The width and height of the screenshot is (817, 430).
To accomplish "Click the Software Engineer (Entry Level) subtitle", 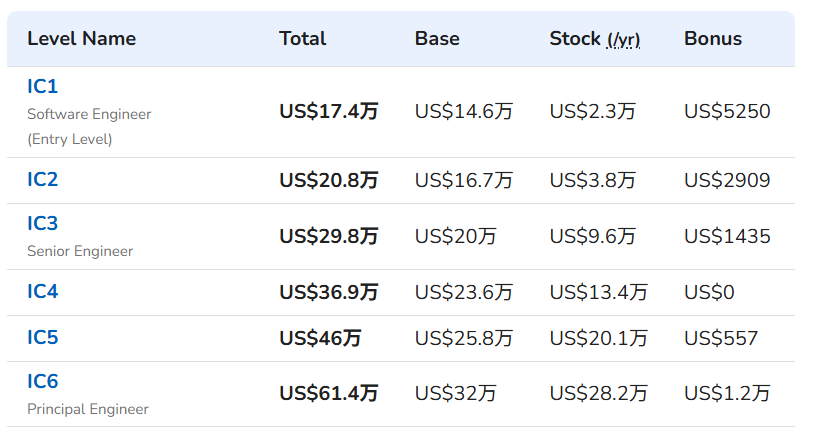I will tap(89, 127).
